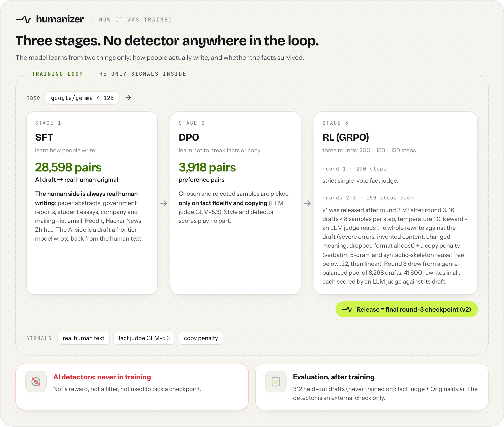504x427 pixels.
Task: Open the Stage 1 SFT card
Action: (x=92, y=203)
